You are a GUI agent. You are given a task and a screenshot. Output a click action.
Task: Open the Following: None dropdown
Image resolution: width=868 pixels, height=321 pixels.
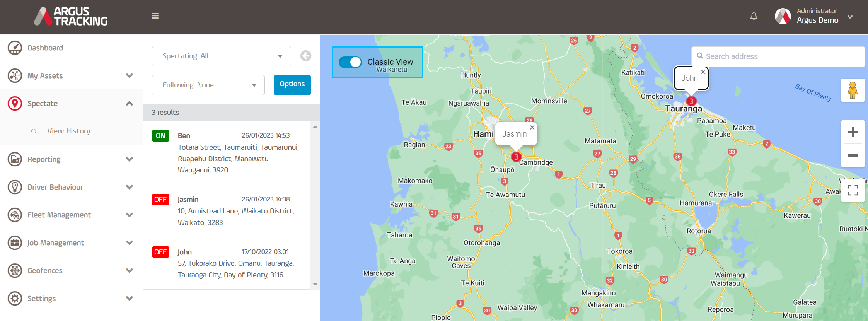(208, 85)
